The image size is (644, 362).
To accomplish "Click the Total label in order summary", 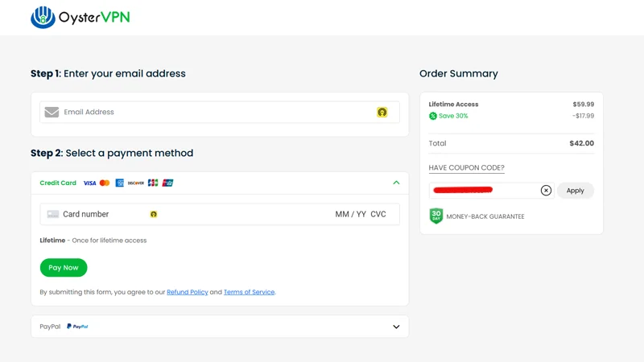I will [x=437, y=143].
